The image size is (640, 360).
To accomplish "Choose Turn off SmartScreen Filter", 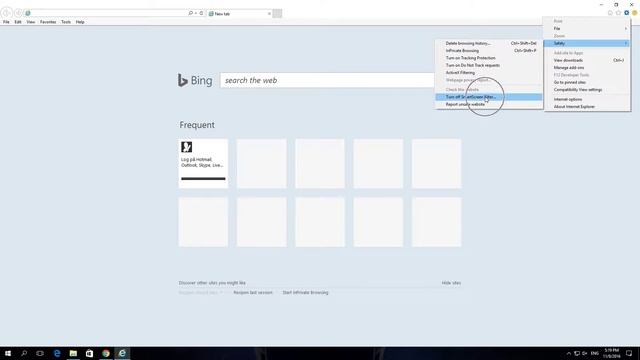I will tap(489, 97).
